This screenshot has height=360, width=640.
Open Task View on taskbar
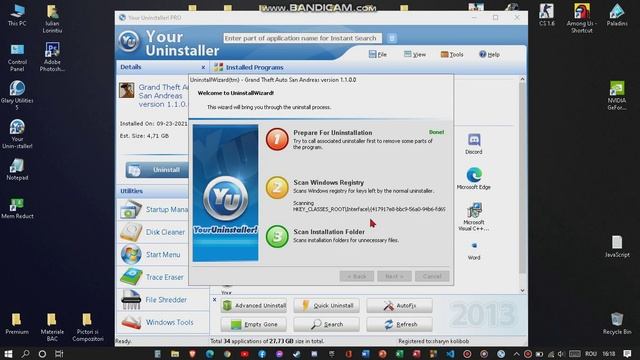click(59, 354)
